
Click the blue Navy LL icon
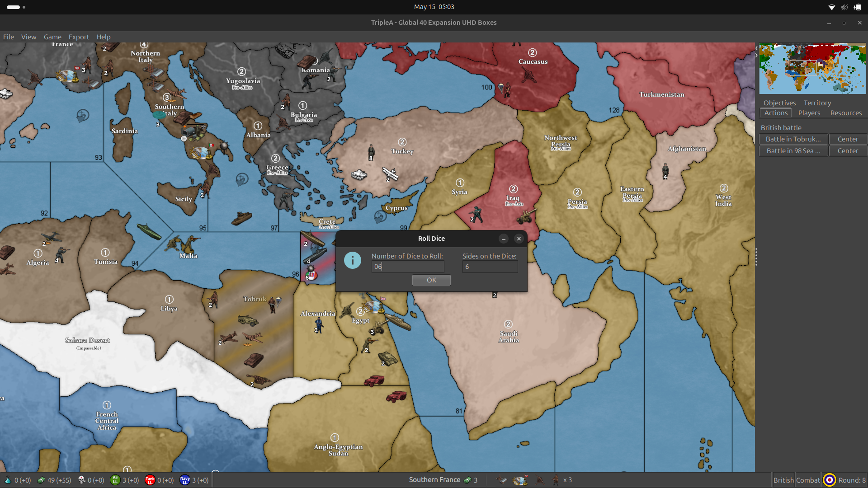(x=185, y=480)
